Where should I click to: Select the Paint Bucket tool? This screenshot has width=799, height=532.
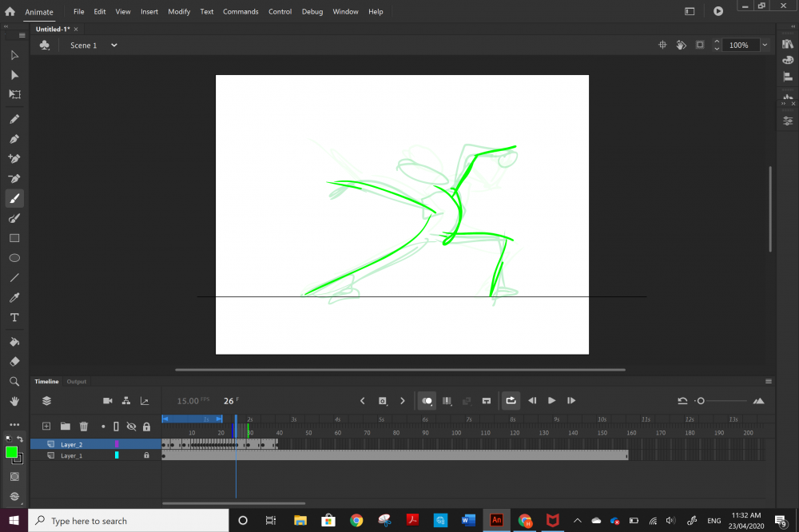(14, 342)
